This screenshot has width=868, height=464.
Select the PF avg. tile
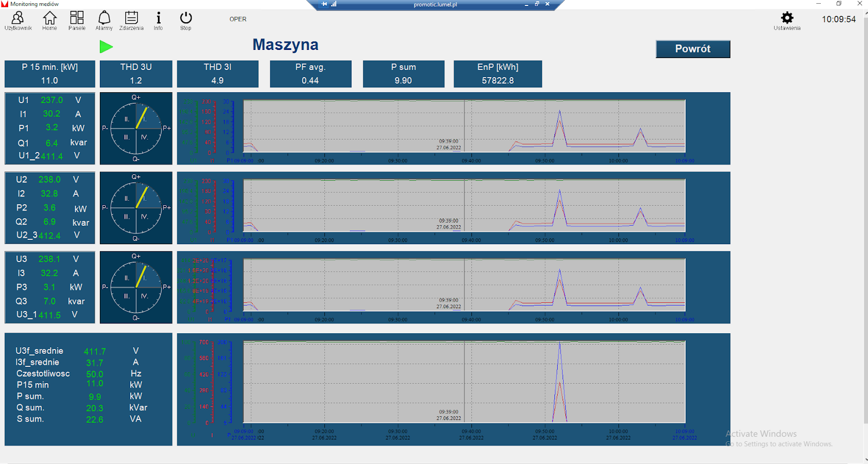pyautogui.click(x=310, y=74)
